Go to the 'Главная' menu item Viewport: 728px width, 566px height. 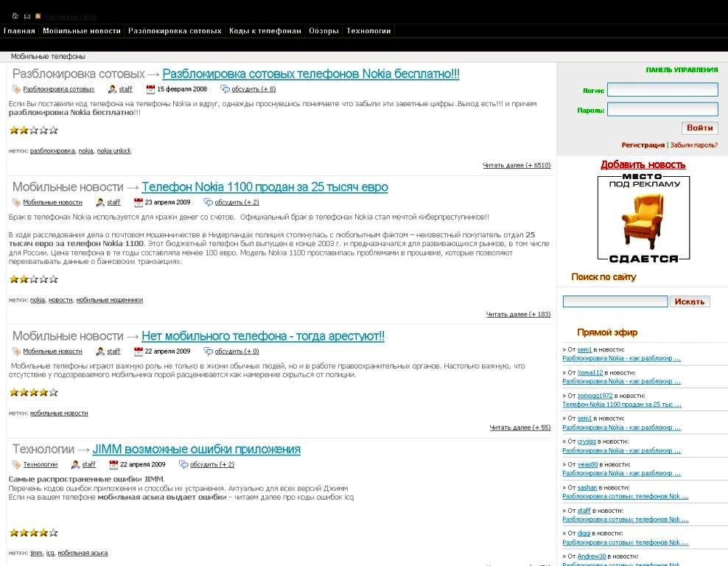tap(19, 31)
